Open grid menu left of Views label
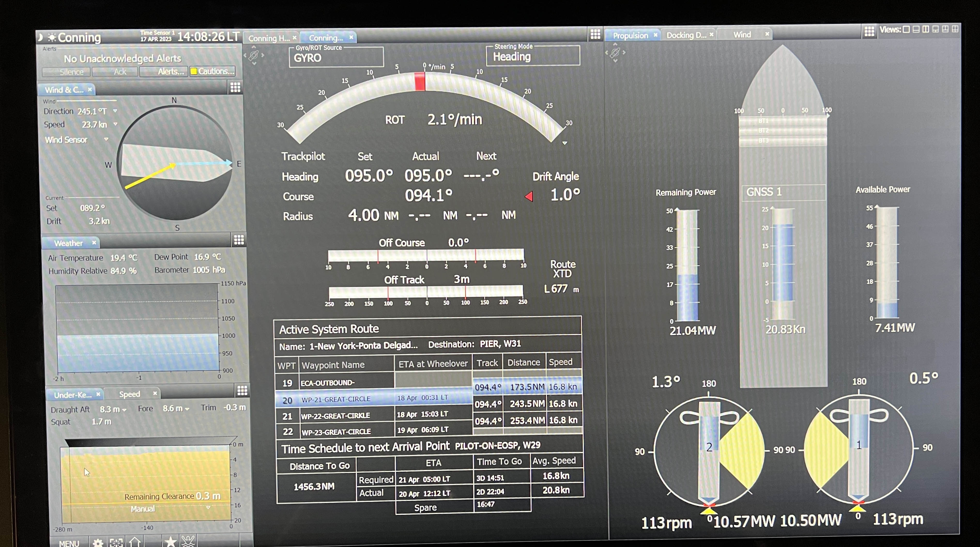Viewport: 980px width, 547px height. 869,31
